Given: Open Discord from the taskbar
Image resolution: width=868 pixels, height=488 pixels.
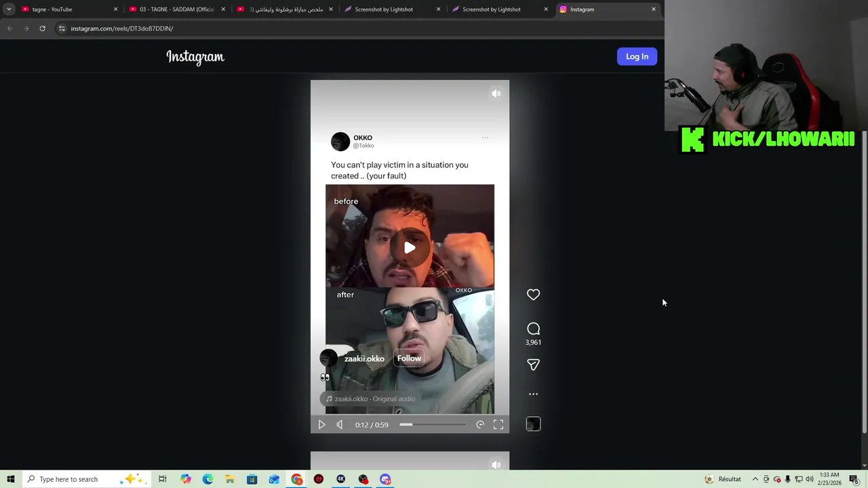Looking at the screenshot, I should (x=385, y=479).
